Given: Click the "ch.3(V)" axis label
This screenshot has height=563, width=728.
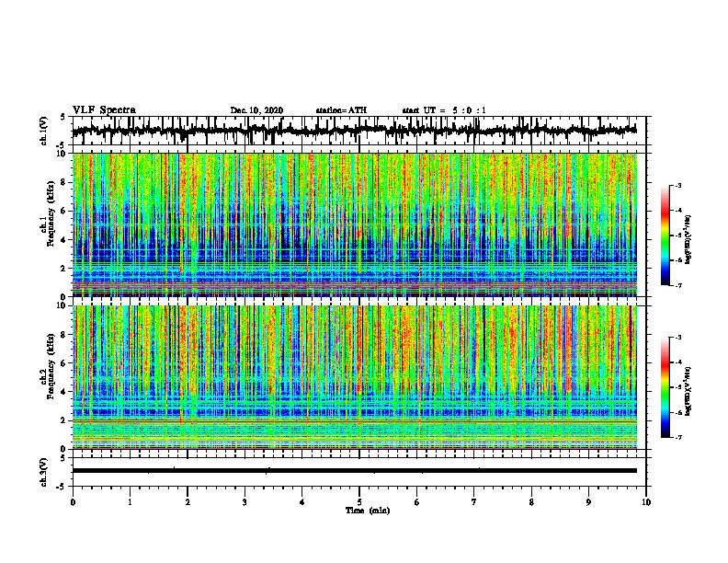Looking at the screenshot, I should [44, 472].
